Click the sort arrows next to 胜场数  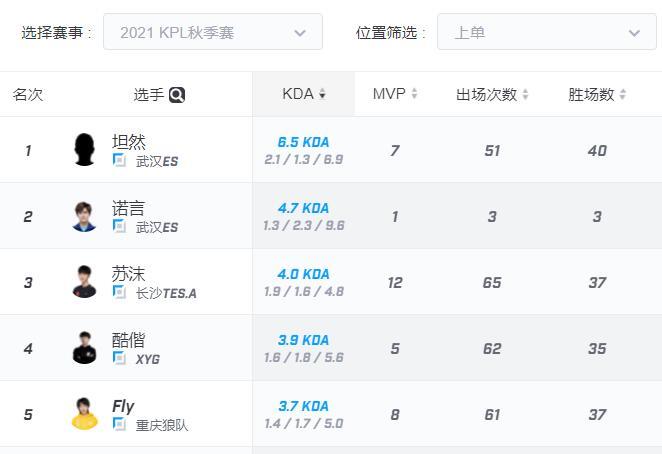[623, 95]
